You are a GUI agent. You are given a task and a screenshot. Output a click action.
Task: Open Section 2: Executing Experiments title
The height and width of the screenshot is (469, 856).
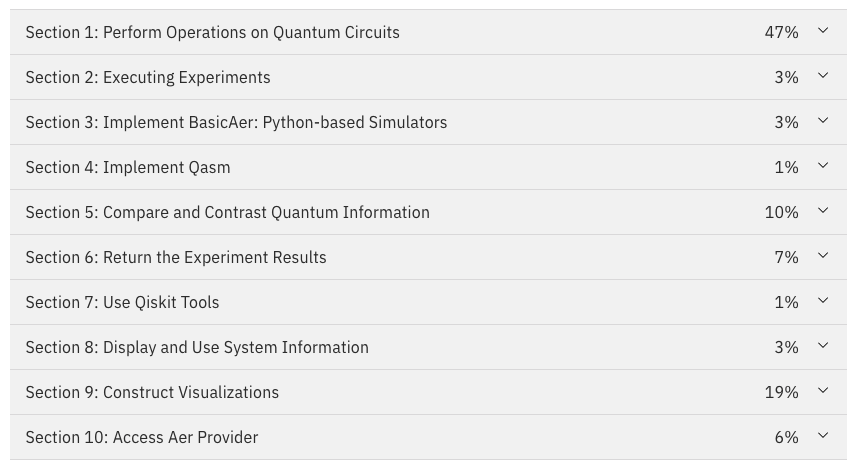[148, 78]
